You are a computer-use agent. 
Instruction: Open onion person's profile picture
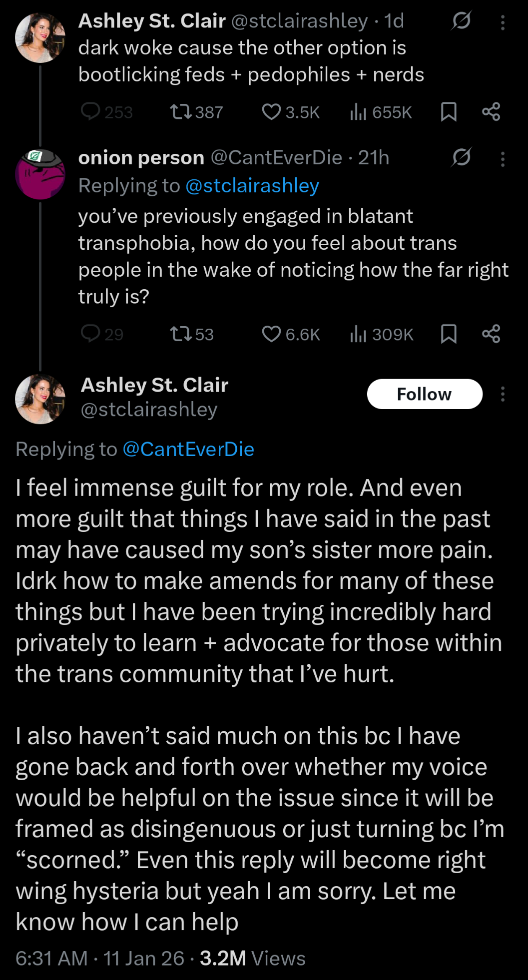pyautogui.click(x=40, y=174)
